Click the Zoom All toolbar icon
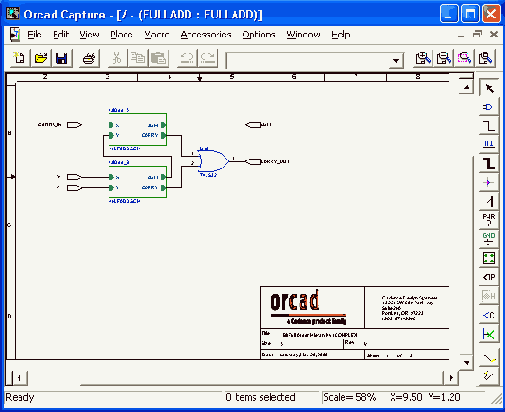The width and height of the screenshot is (505, 412). coord(485,58)
